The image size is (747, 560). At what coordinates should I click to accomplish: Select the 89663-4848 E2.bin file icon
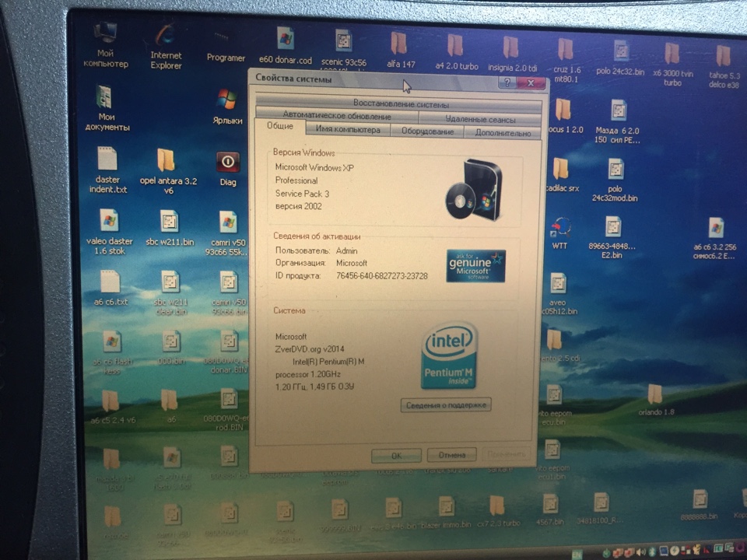tap(613, 228)
